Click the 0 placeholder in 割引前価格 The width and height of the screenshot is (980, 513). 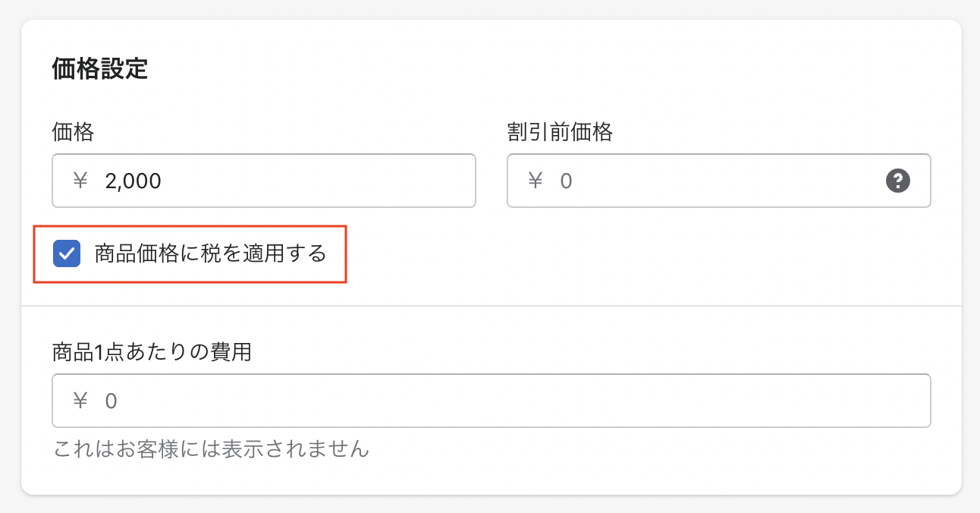coord(566,181)
